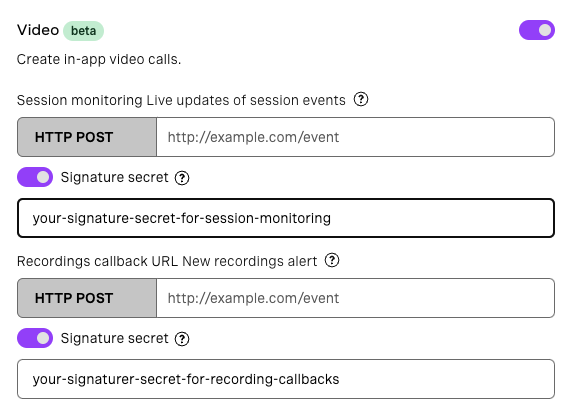Show the help tooltip for recordings Signature secret

pyautogui.click(x=182, y=339)
